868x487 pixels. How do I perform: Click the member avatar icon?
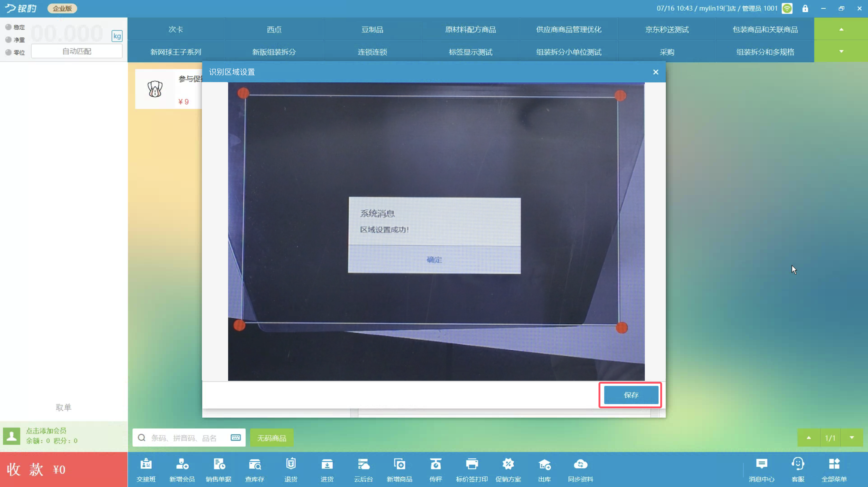[x=12, y=436]
